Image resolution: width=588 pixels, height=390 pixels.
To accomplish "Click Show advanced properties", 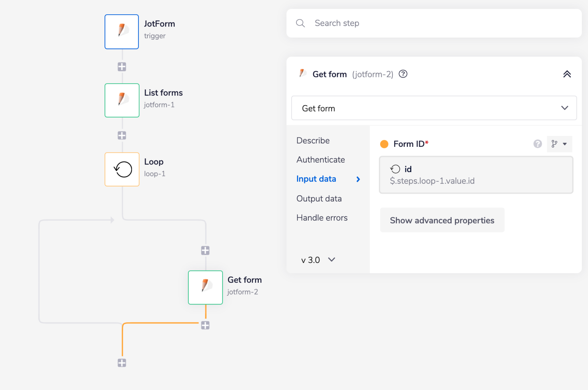I will [442, 220].
